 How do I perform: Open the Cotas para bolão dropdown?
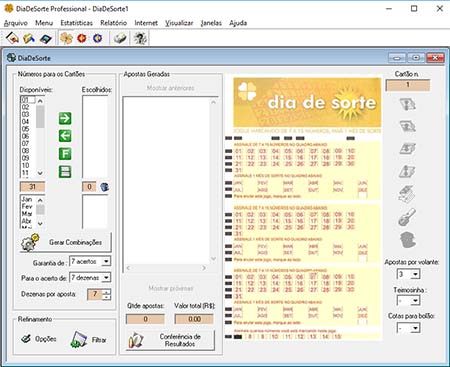(415, 328)
